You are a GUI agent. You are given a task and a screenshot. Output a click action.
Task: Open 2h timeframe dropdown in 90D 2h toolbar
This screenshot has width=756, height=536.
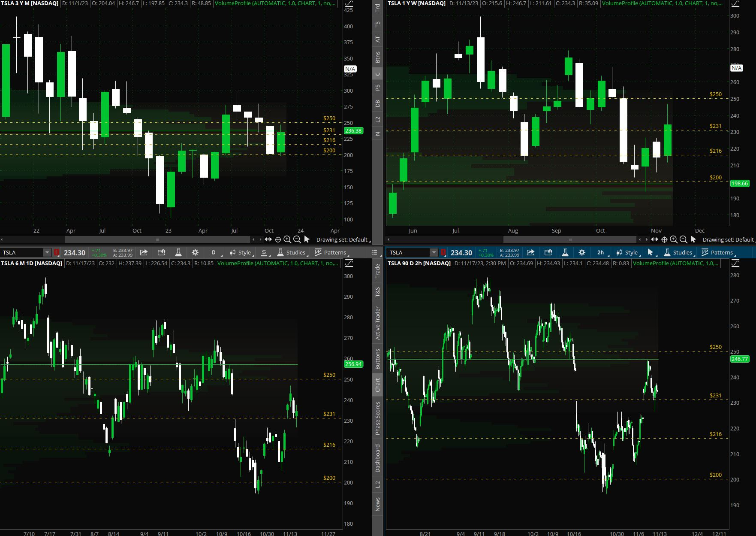pos(601,252)
